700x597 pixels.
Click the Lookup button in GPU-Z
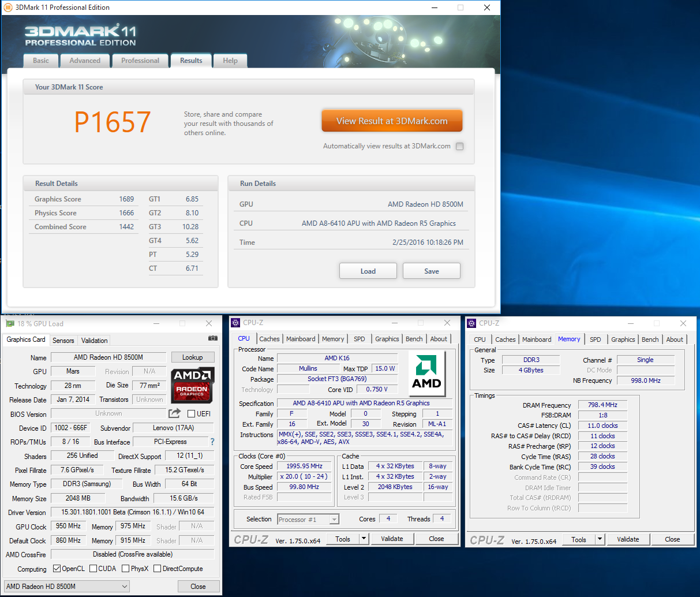[193, 357]
